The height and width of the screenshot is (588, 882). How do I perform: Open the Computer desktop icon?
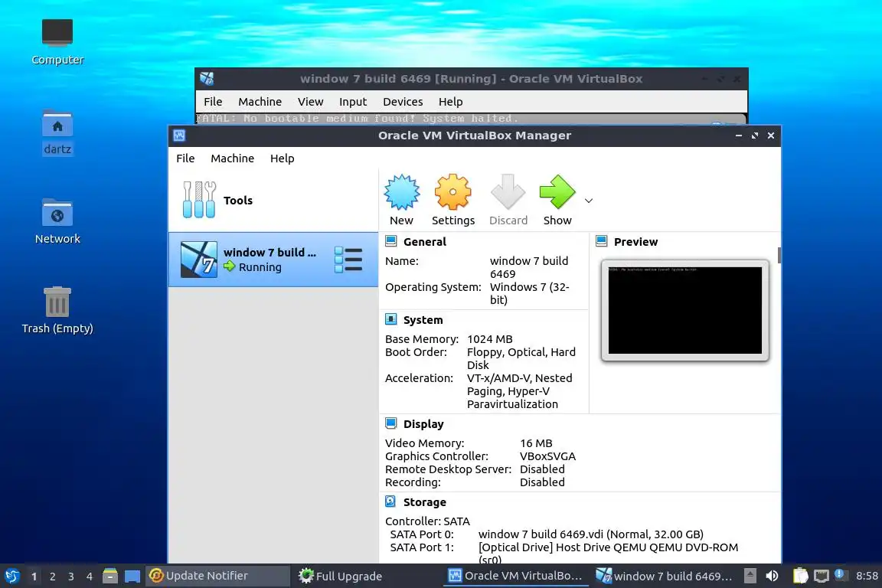coord(57,42)
